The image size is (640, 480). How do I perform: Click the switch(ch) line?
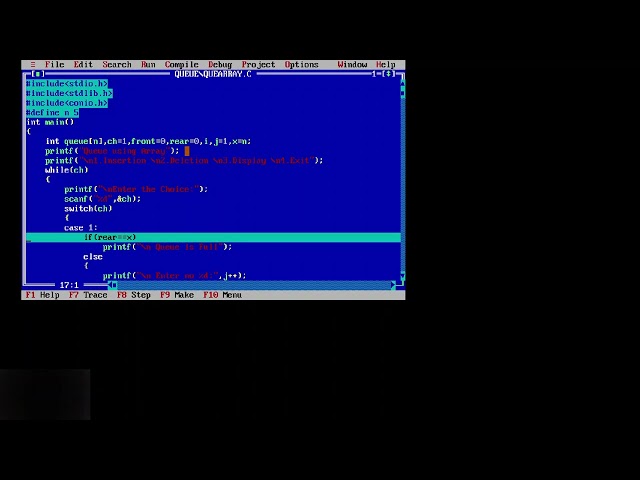88,208
